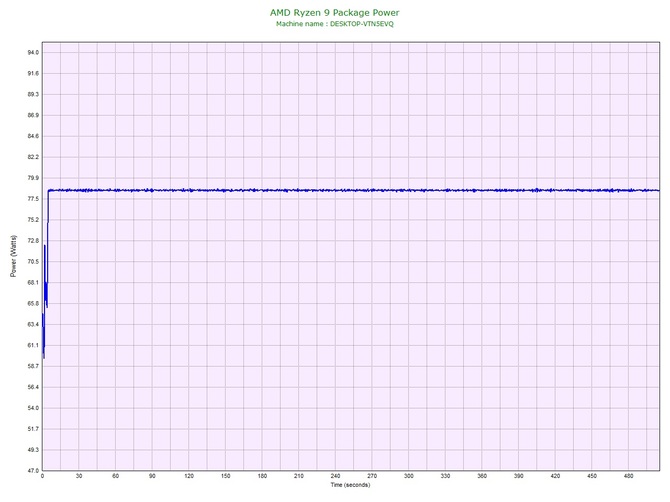This screenshot has width=670, height=502.
Task: Click the 65.8 y-axis value
Action: coord(33,304)
